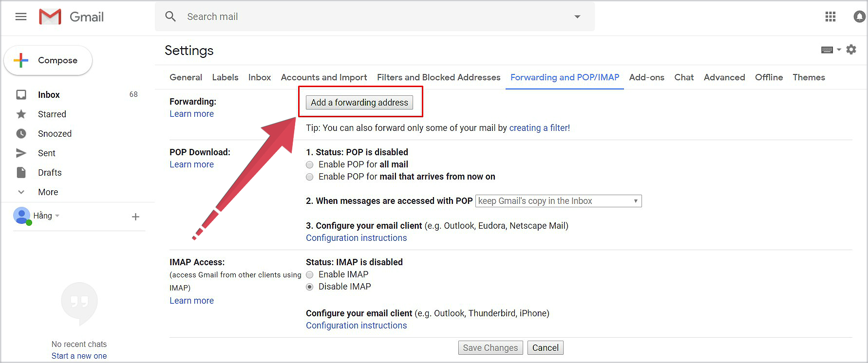Click Start a new one link
Image resolution: width=868 pixels, height=363 pixels.
coord(79,356)
